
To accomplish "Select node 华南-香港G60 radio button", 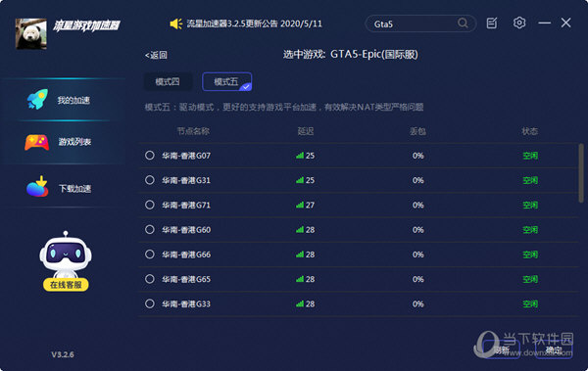I will tap(150, 229).
